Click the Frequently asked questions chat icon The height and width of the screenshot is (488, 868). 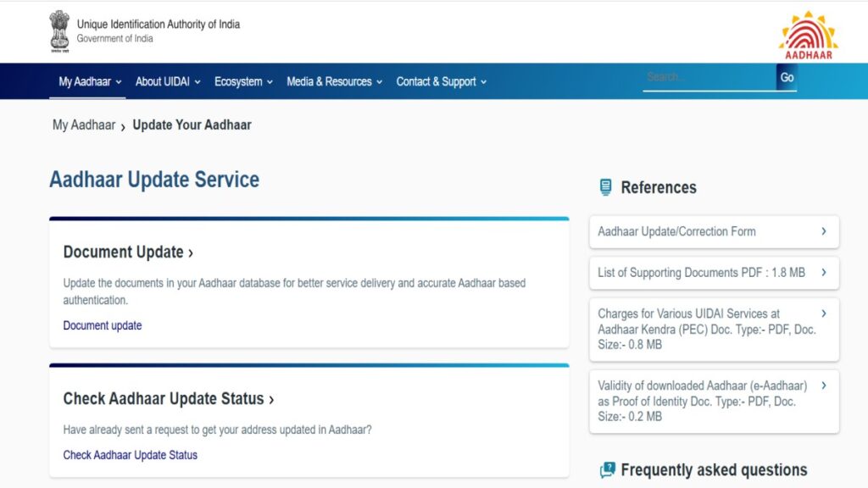[x=607, y=470]
